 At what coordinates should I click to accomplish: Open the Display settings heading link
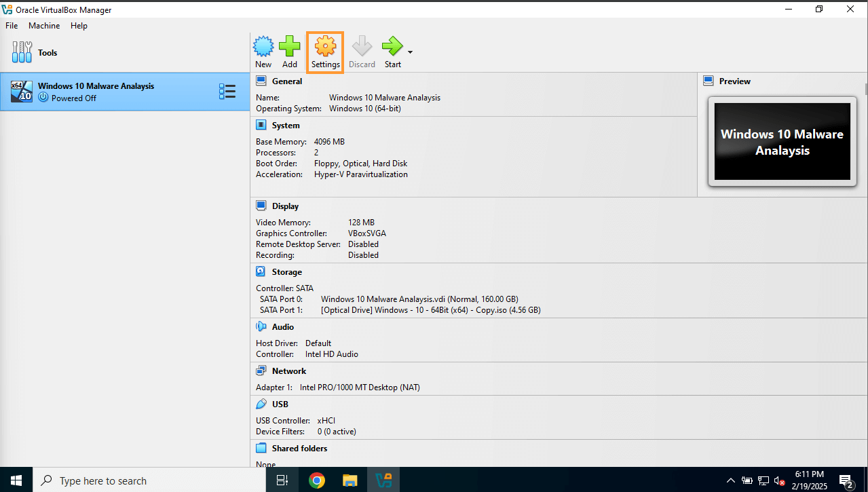[286, 206]
